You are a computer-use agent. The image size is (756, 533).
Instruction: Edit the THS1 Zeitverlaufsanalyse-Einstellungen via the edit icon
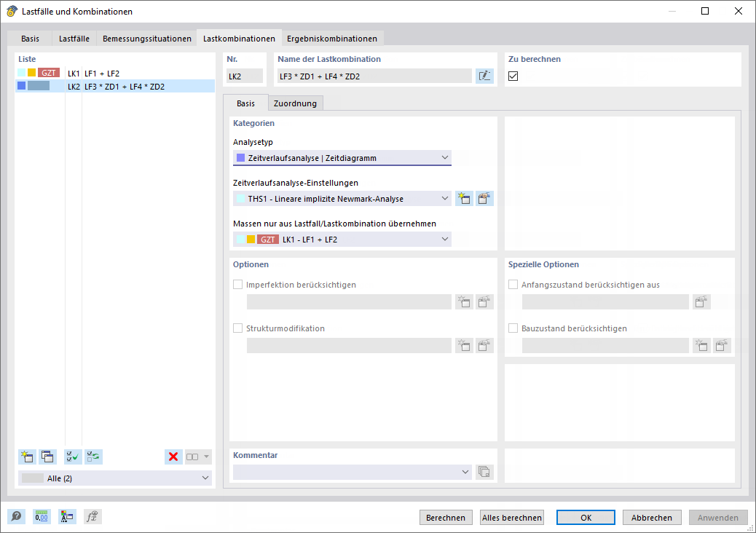tap(484, 199)
